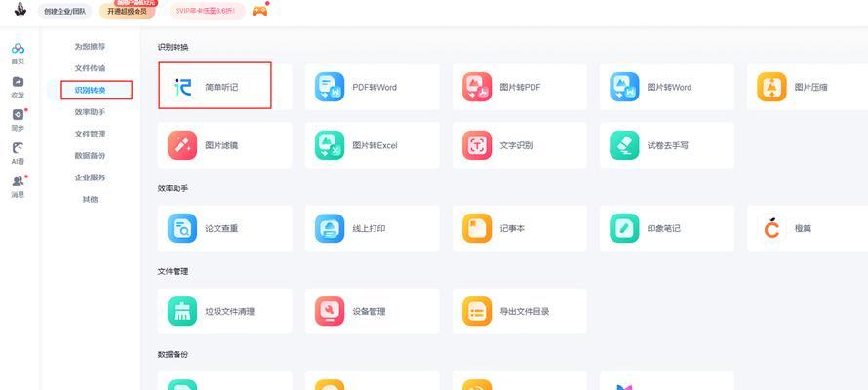This screenshot has width=868, height=390.
Task: Select the 其他 category
Action: tap(90, 199)
